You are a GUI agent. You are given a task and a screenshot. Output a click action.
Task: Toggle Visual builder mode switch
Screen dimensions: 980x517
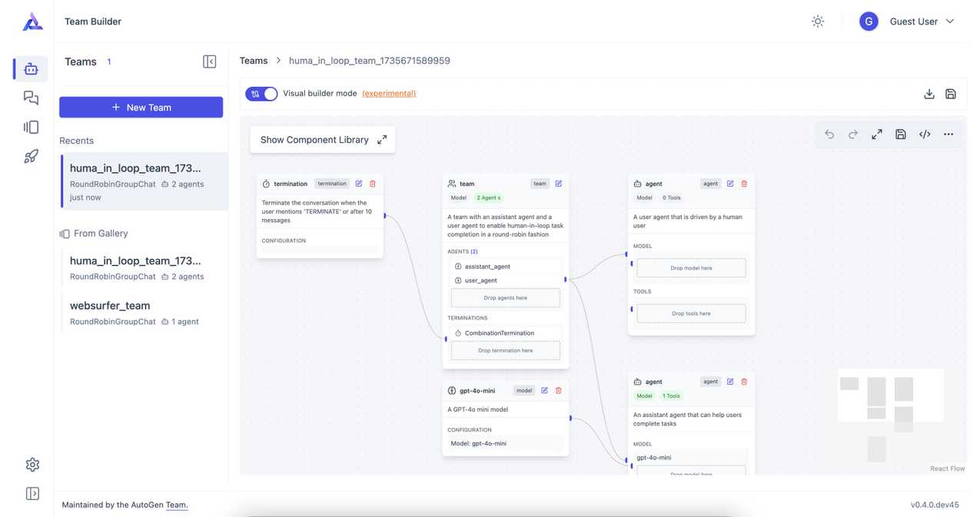pyautogui.click(x=261, y=94)
